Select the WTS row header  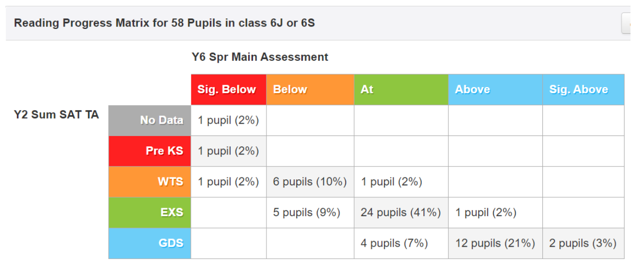[x=150, y=182]
